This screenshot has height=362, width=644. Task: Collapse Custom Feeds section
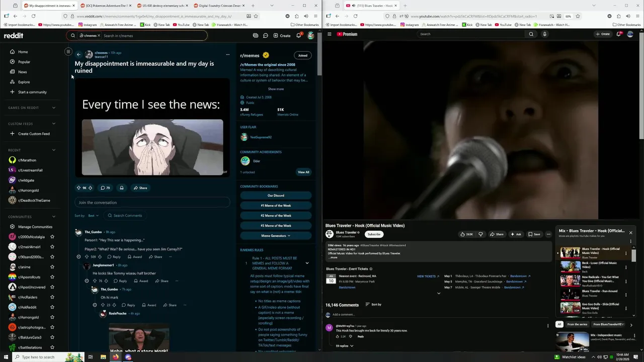click(54, 124)
